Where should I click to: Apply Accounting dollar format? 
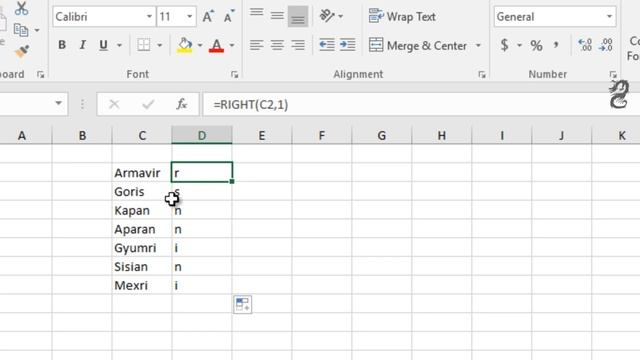[505, 45]
